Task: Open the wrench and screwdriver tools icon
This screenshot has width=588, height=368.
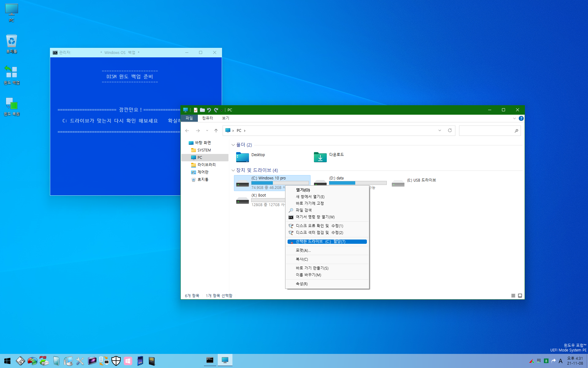Action: point(80,361)
